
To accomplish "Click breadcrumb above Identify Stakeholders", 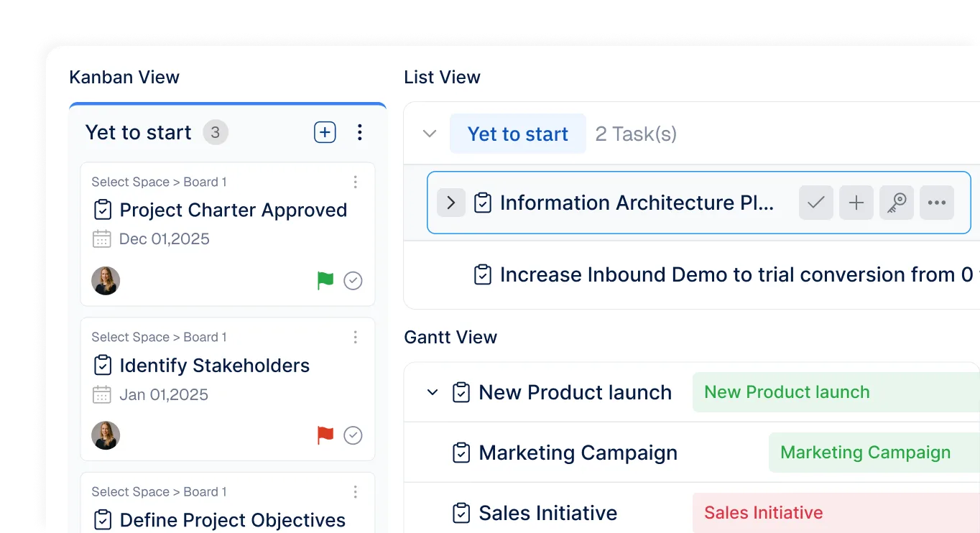I will point(160,338).
